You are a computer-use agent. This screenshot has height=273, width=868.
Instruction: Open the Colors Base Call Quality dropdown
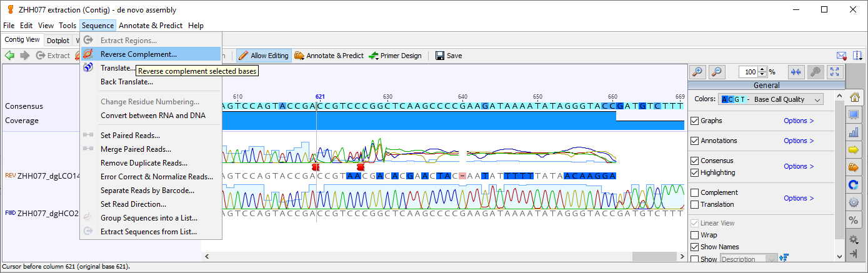tap(772, 99)
